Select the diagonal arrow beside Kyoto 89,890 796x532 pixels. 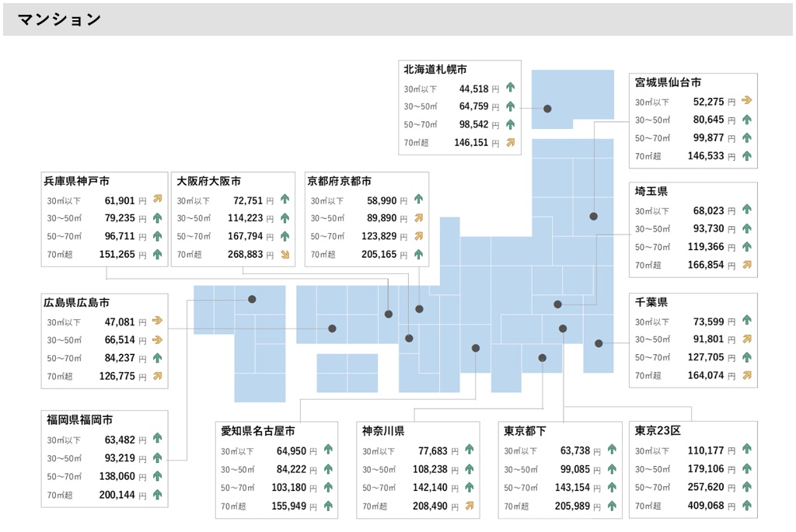(x=418, y=218)
